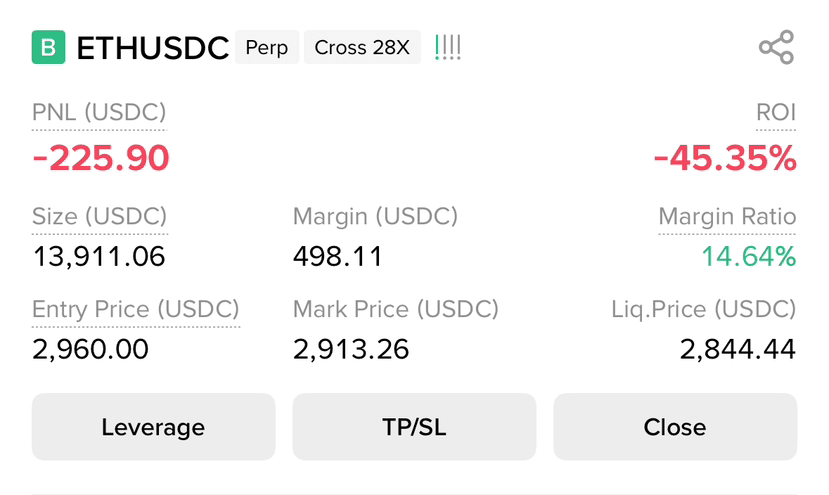Tap the ROI label for explanation

[x=776, y=113]
